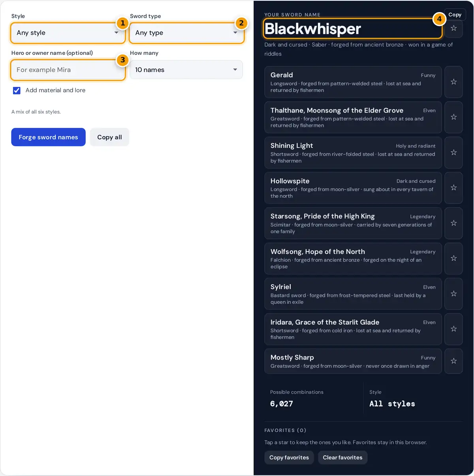Add Mostly Sharp to favorites
Screen dimensions: 474x476
[x=453, y=361]
